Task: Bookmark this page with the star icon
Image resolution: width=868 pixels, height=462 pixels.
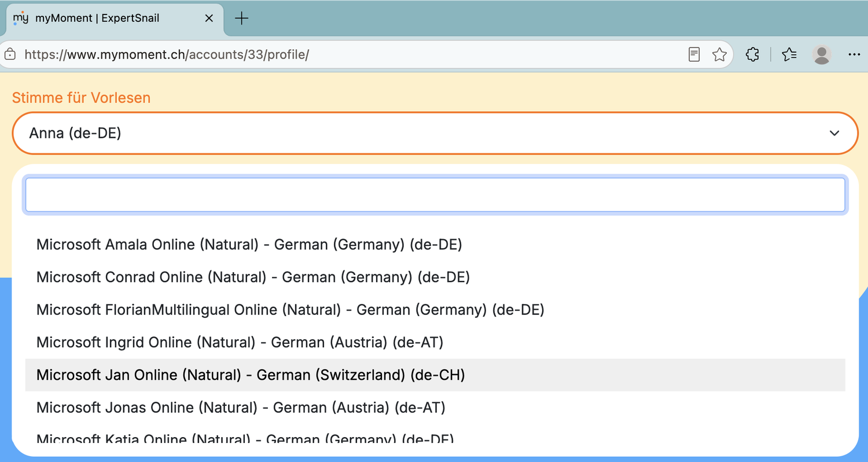Action: pos(719,54)
